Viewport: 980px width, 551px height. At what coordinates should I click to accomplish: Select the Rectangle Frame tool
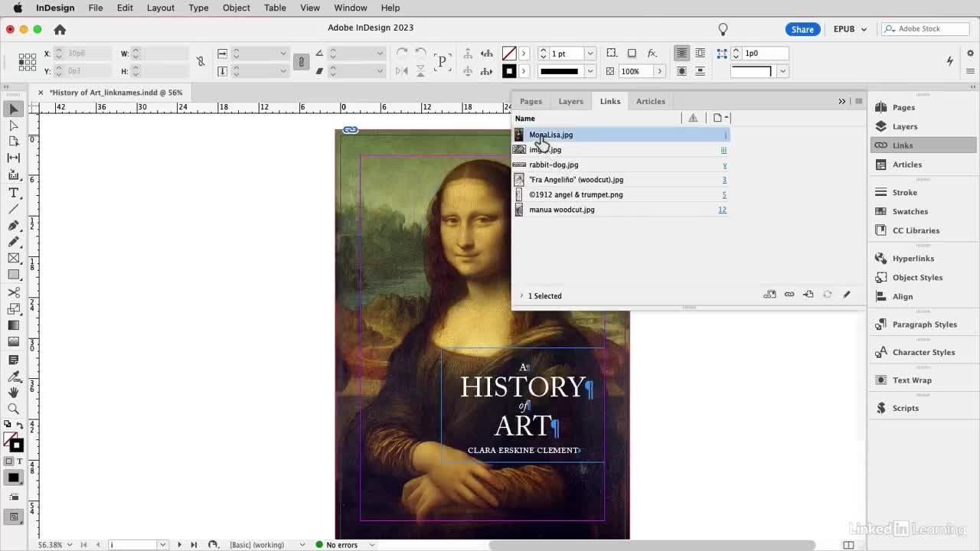14,259
